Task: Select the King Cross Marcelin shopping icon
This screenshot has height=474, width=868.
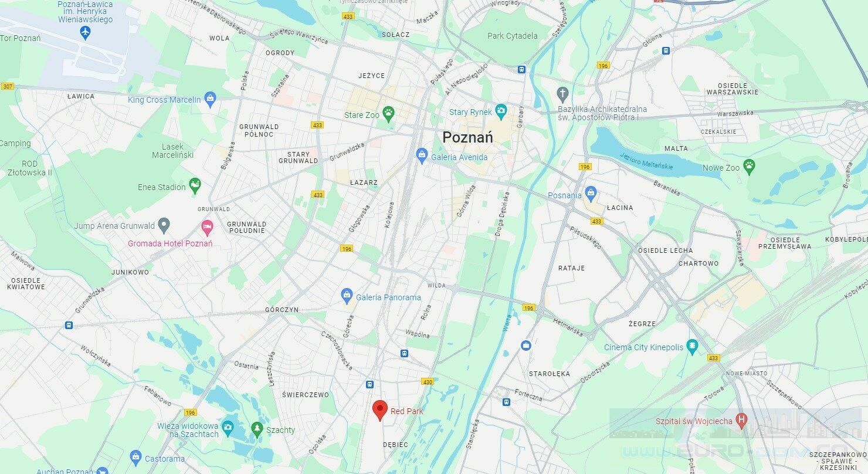Action: 210,99
